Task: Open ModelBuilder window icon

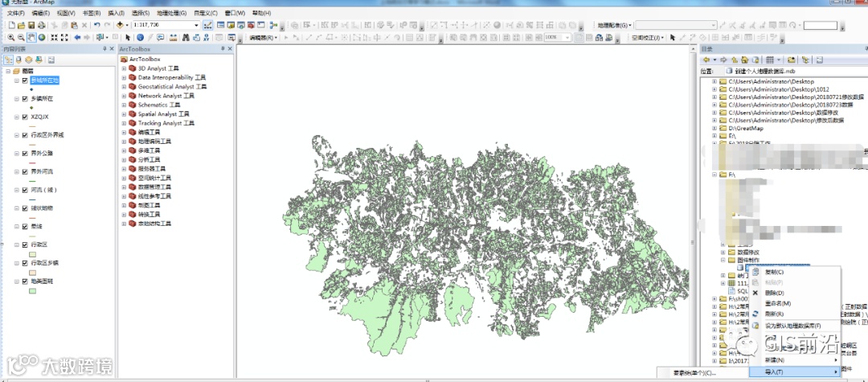Action: click(x=273, y=25)
